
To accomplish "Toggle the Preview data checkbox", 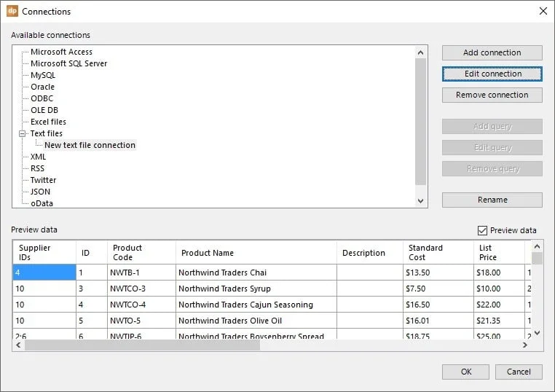I will pos(482,230).
